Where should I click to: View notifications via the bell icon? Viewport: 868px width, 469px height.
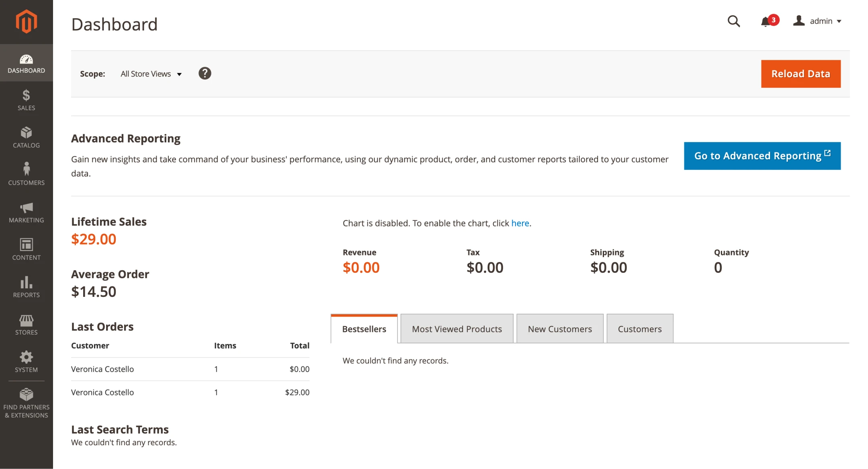pos(766,21)
